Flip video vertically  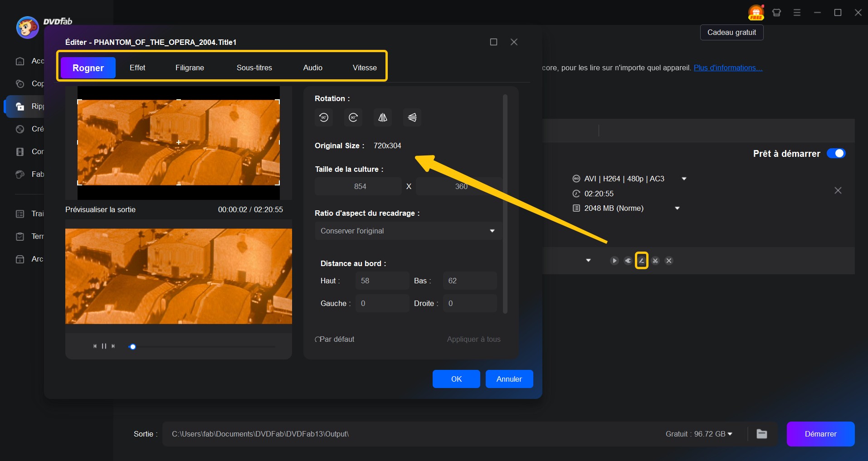pyautogui.click(x=412, y=117)
